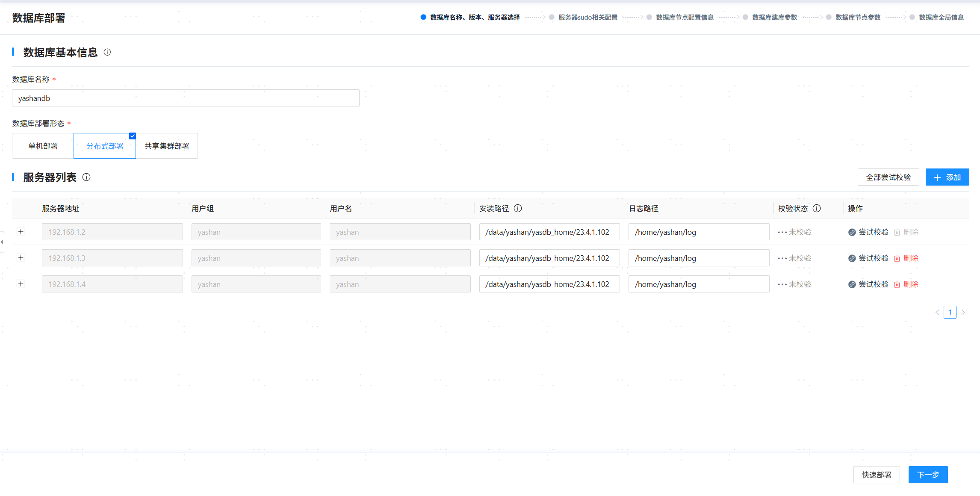Expand row for server 192.168.1.2
Image resolution: width=980 pixels, height=496 pixels.
[21, 232]
